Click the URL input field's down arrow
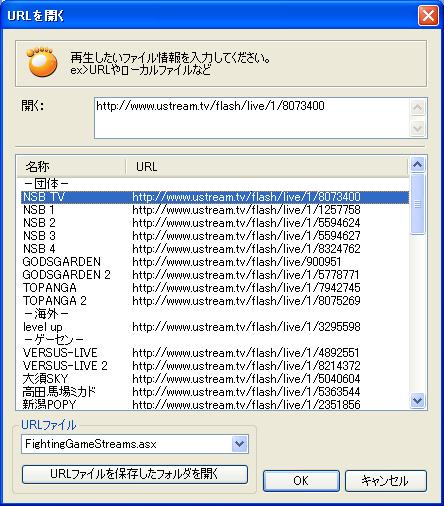The width and height of the screenshot is (444, 506). point(418,128)
